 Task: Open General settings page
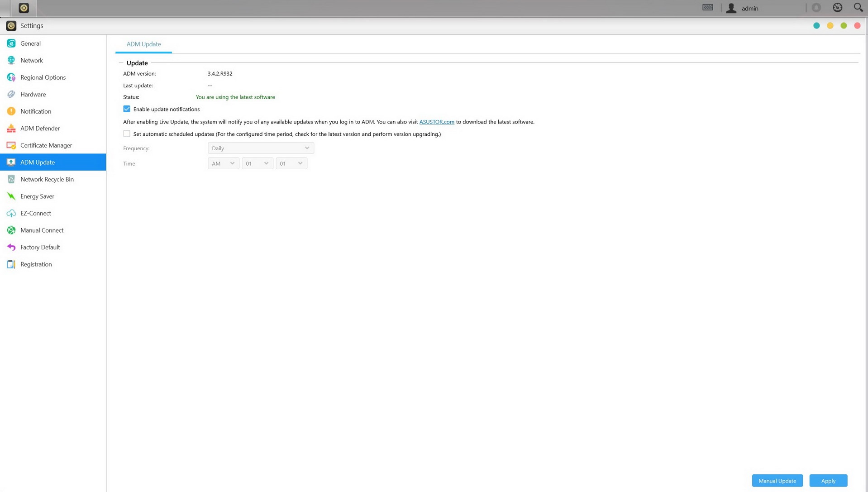point(53,43)
